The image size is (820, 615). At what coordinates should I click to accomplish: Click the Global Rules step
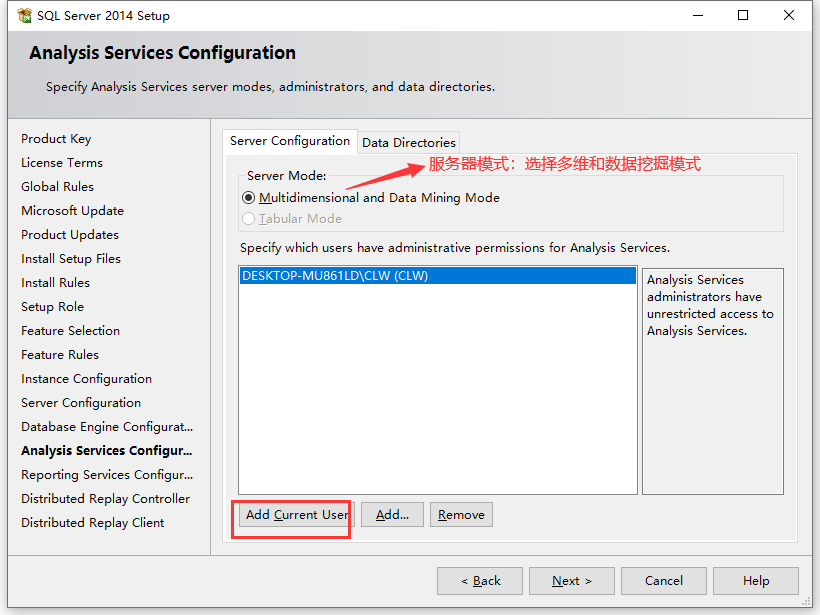tap(58, 187)
